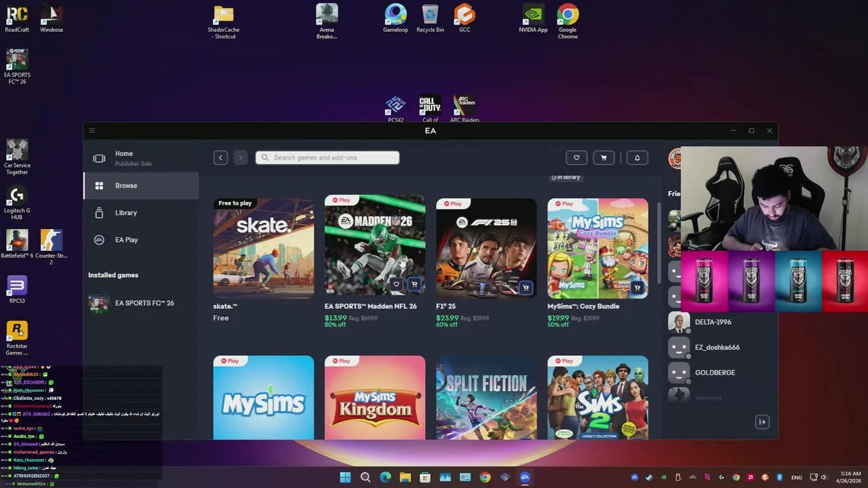This screenshot has height=488, width=868.
Task: Click the EA SPORTS Madden NFL 26 title
Action: tap(370, 306)
